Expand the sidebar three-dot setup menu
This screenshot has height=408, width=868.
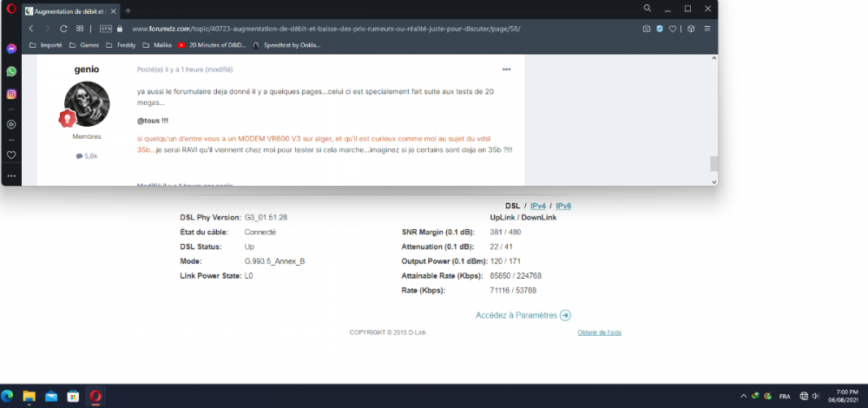(x=11, y=175)
